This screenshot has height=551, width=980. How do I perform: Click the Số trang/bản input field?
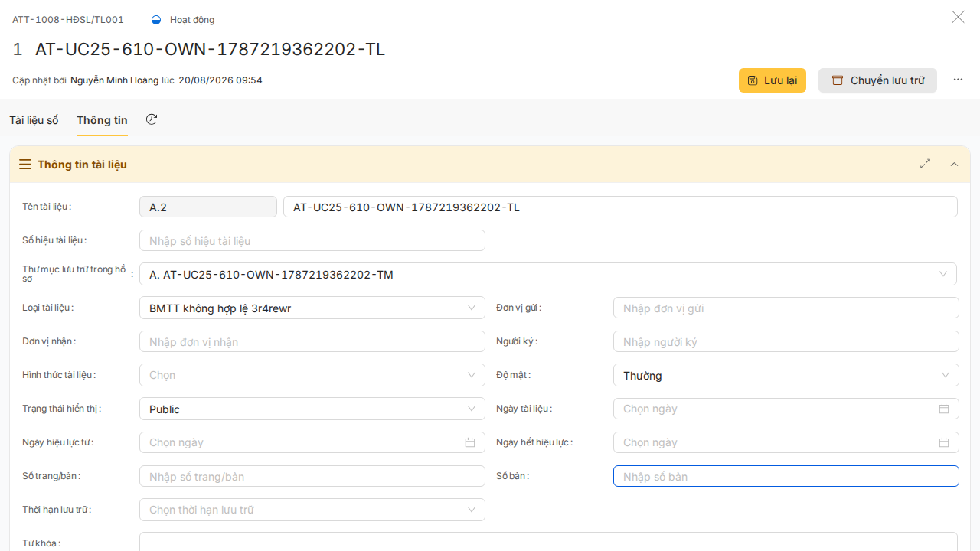click(x=312, y=476)
